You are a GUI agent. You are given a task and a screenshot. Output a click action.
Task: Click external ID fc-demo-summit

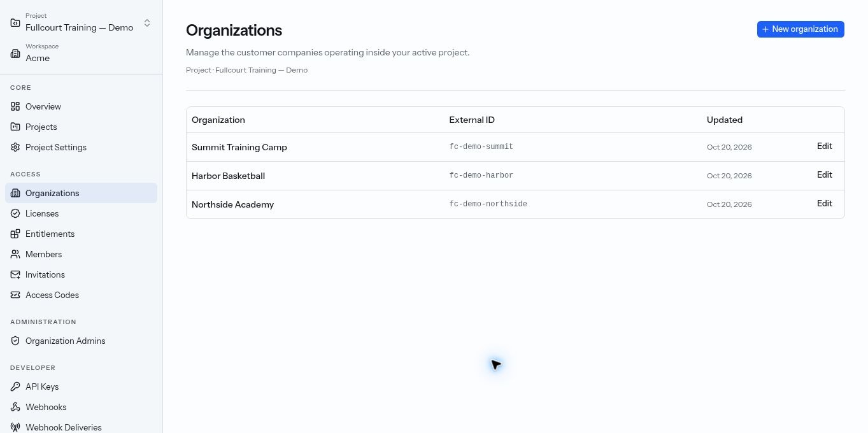[x=481, y=147]
